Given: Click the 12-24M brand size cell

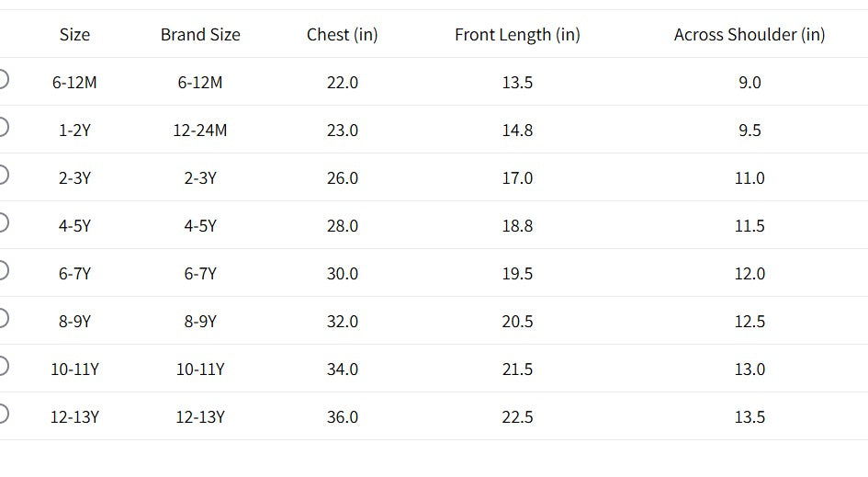Looking at the screenshot, I should coord(200,131).
